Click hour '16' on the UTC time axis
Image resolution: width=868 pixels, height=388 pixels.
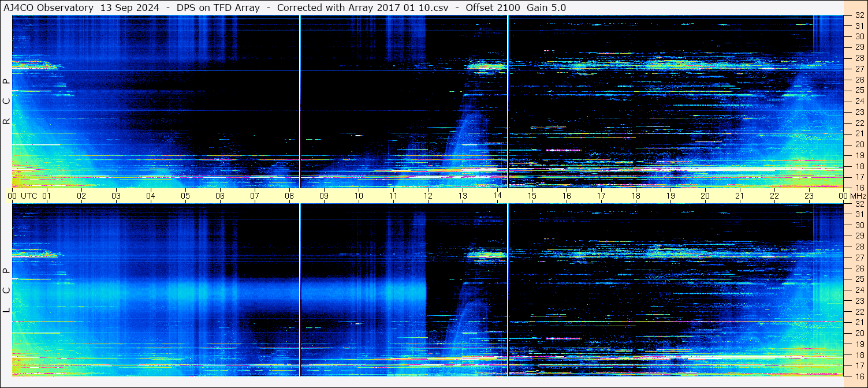[x=567, y=196]
